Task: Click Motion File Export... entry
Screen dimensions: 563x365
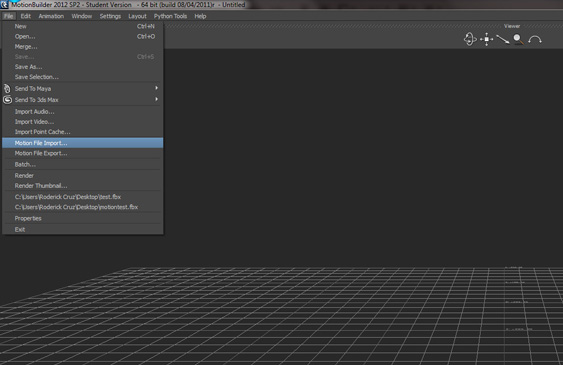Action: (83, 153)
